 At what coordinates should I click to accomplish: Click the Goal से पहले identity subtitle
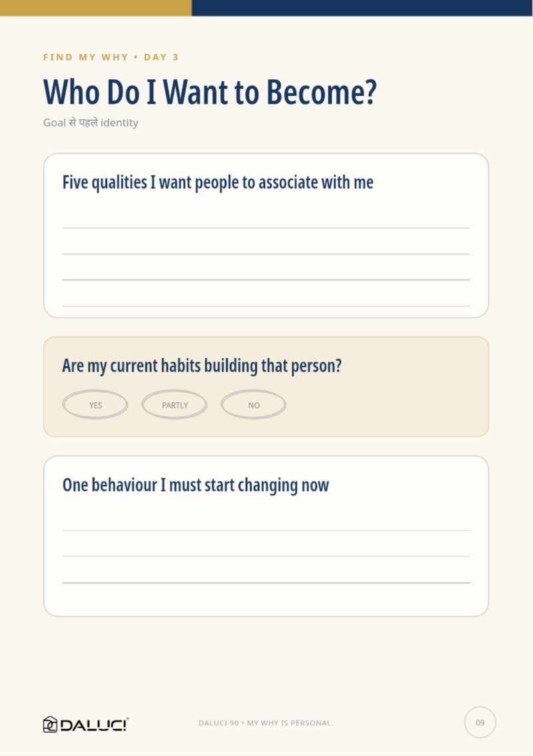point(91,123)
